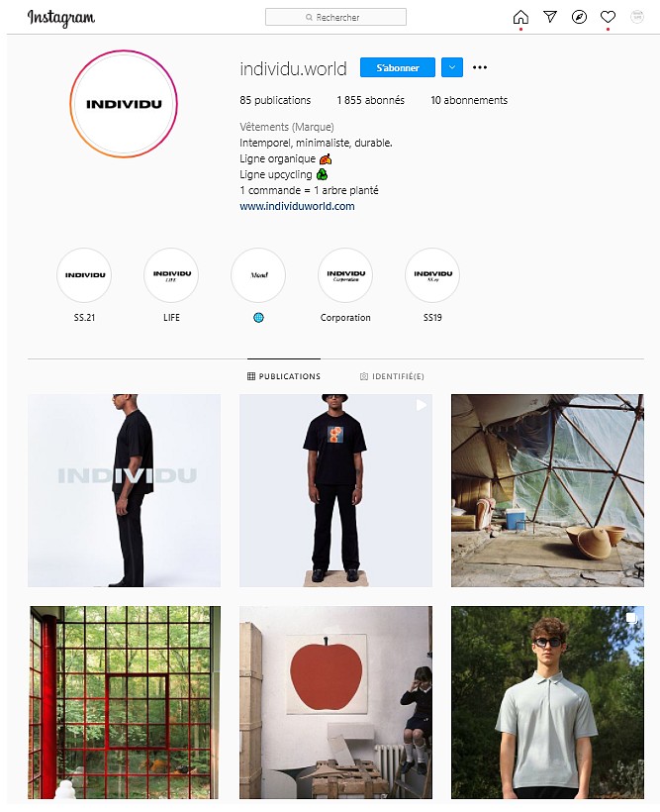Image resolution: width=660 pixels, height=812 pixels.
Task: Click the Rechercher search field
Action: (336, 17)
